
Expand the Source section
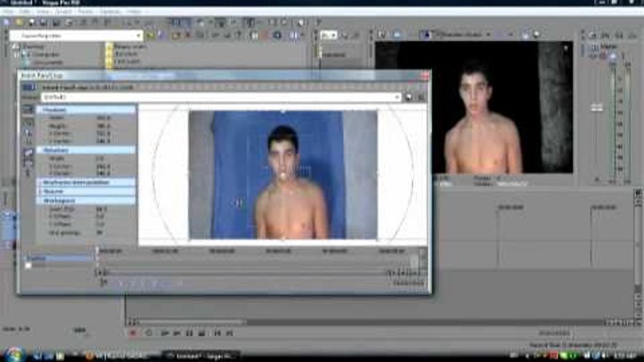coord(86,191)
